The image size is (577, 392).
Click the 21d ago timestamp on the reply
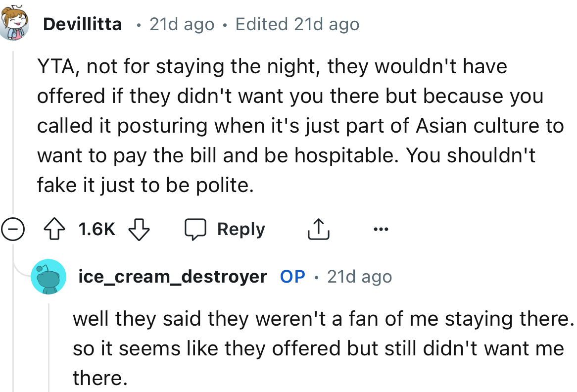[x=360, y=277]
